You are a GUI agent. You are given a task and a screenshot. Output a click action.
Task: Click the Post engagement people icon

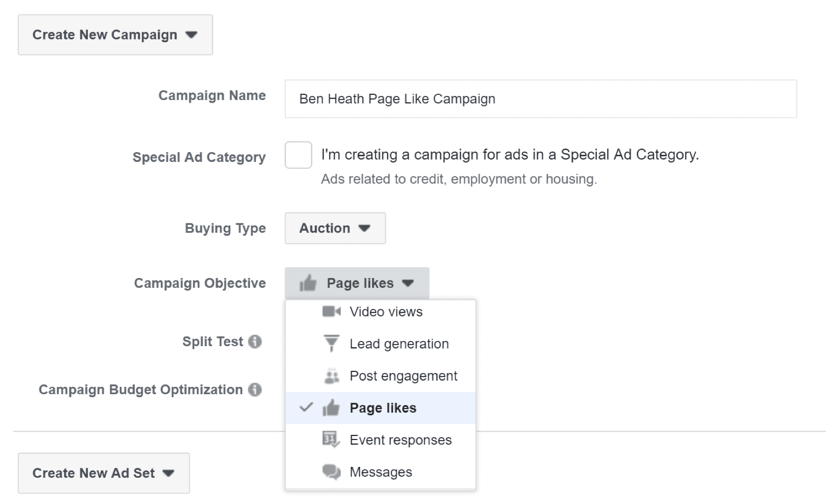tap(331, 376)
